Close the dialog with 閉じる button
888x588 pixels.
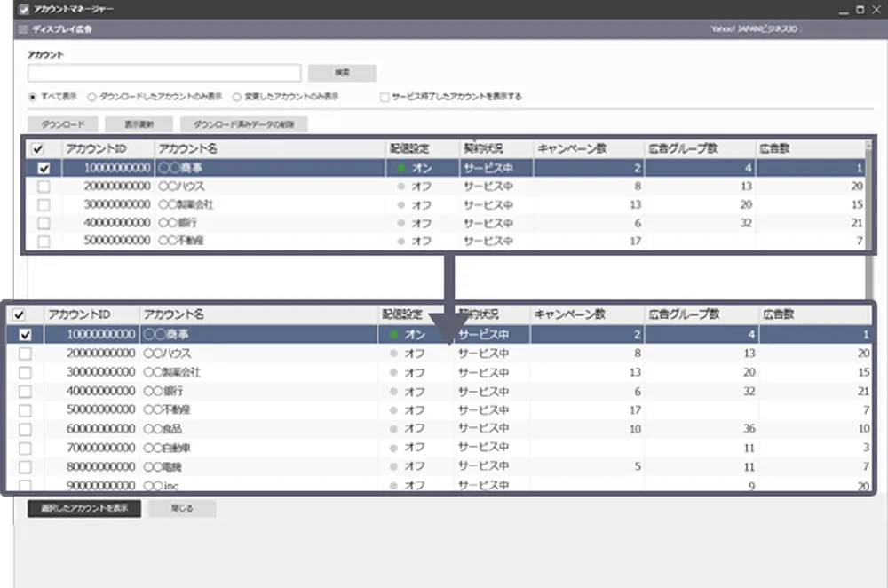[181, 509]
